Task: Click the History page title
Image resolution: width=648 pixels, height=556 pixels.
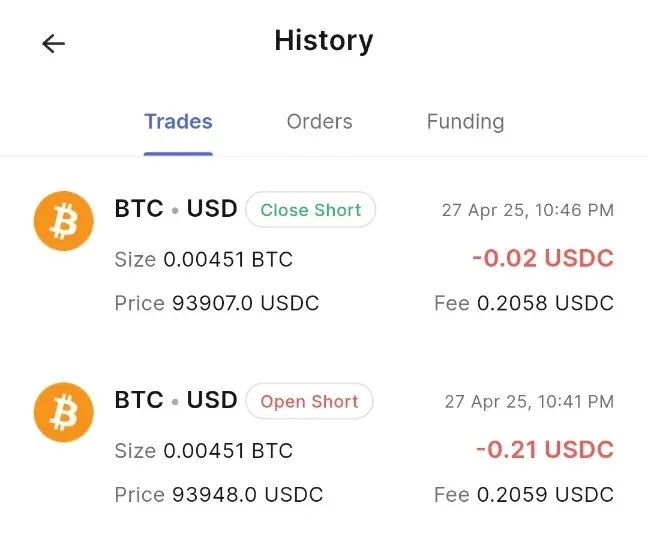Action: pos(323,41)
